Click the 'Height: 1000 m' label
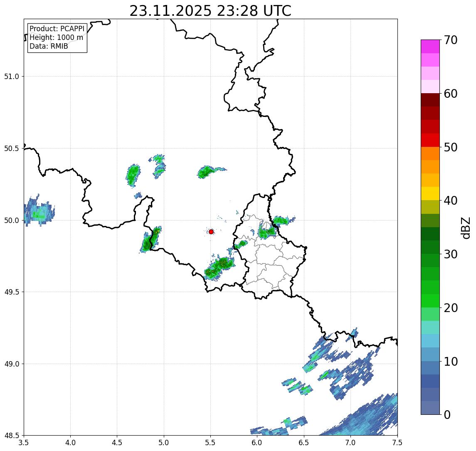 [x=56, y=37]
